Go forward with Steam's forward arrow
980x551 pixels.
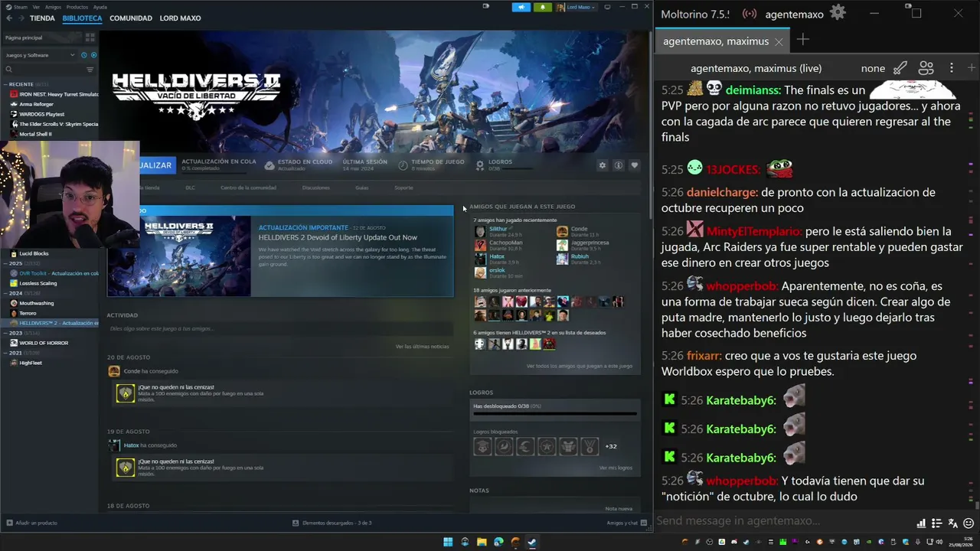[21, 18]
